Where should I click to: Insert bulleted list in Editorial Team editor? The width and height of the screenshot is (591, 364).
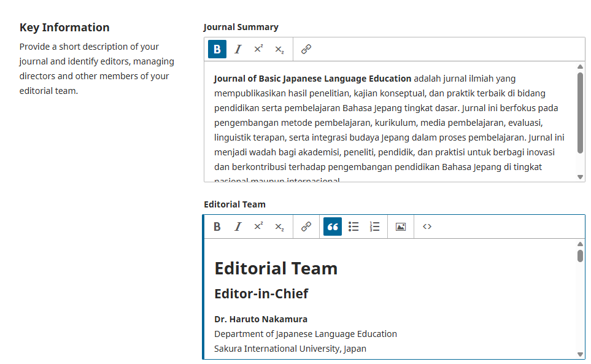click(353, 227)
